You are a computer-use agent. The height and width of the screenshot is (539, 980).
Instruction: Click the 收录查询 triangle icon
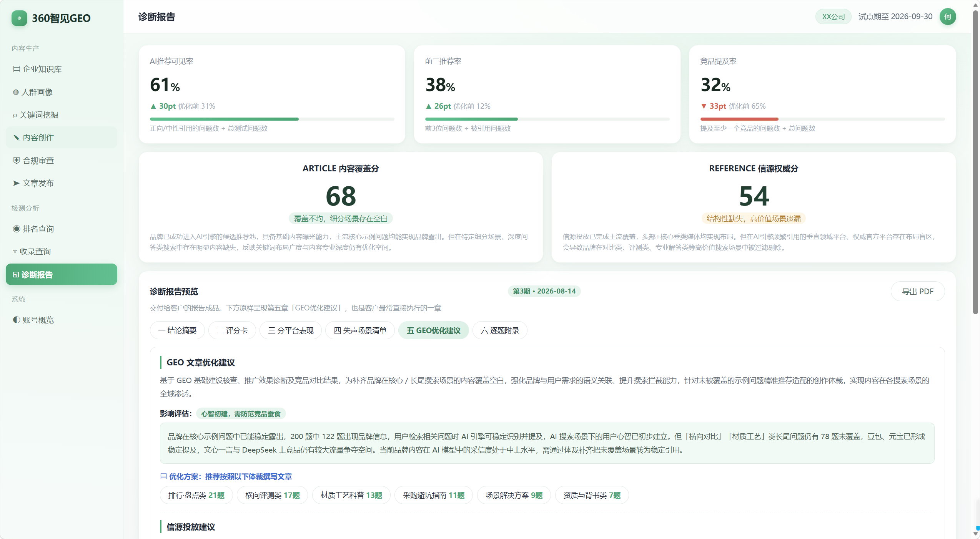point(15,252)
